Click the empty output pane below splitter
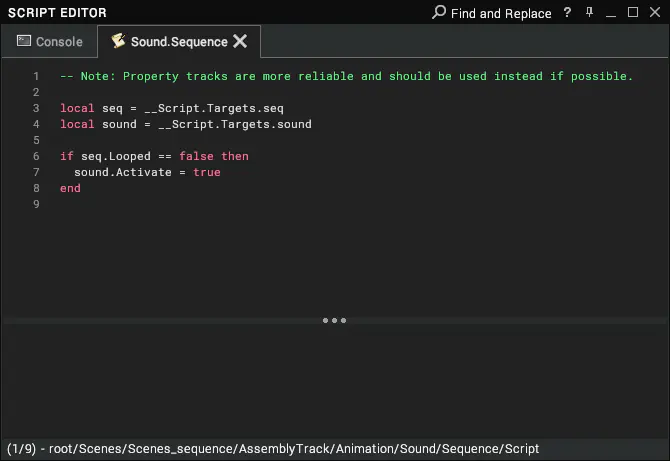Viewport: 670px width, 461px height. coord(335,380)
